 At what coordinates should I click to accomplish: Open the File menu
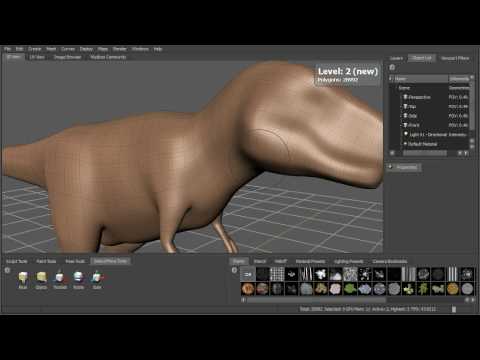(7, 49)
